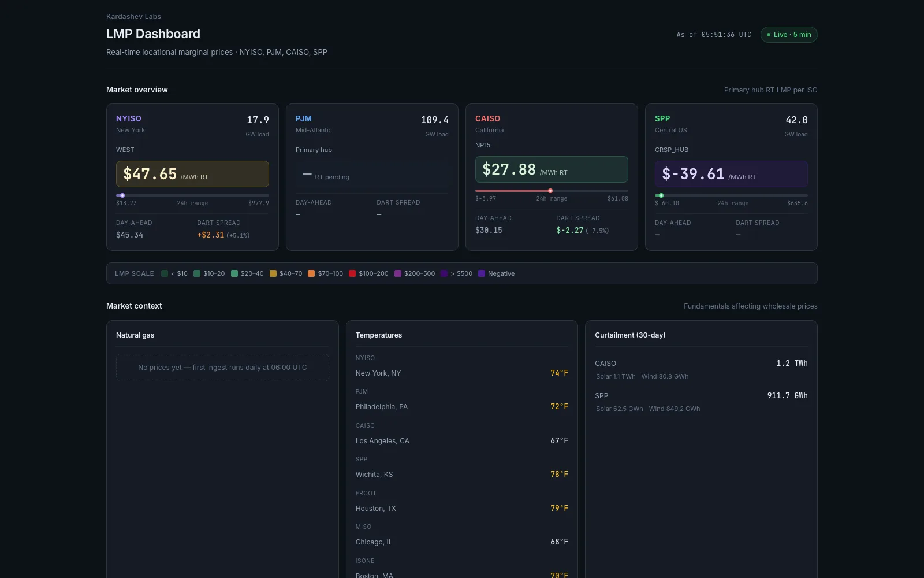Viewport: 924px width, 578px height.
Task: Select the Los Angeles, CA temperature row
Action: tap(462, 441)
